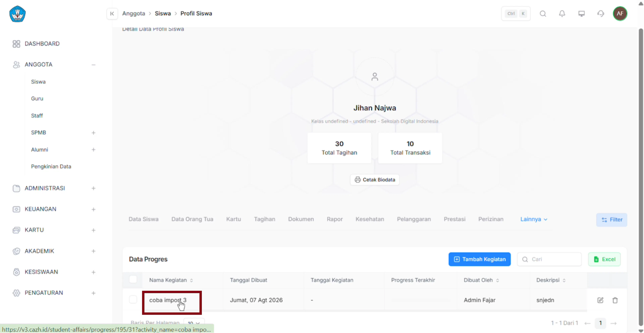Open the AF user avatar menu
Image resolution: width=644 pixels, height=333 pixels.
coord(620,13)
